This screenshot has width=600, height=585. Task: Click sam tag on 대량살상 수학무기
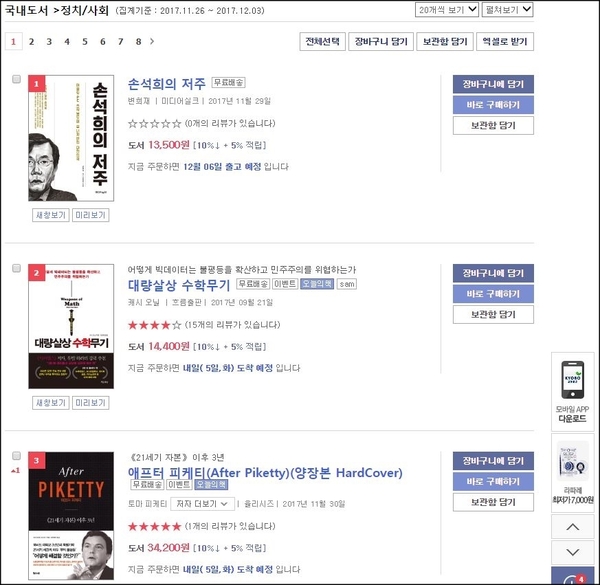point(347,284)
